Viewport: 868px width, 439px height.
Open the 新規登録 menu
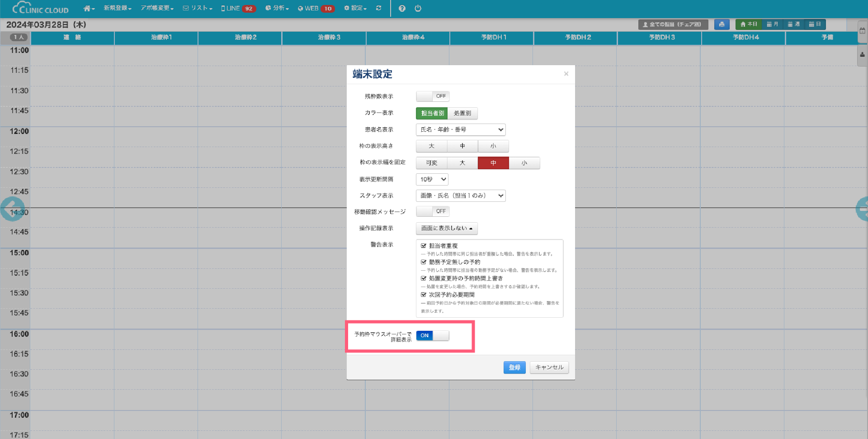117,8
